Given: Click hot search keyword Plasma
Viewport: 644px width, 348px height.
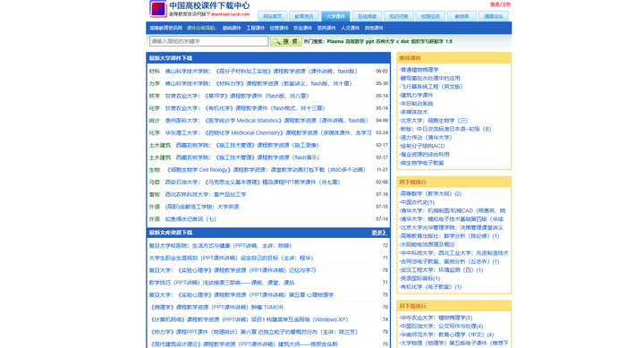Looking at the screenshot, I should (335, 41).
